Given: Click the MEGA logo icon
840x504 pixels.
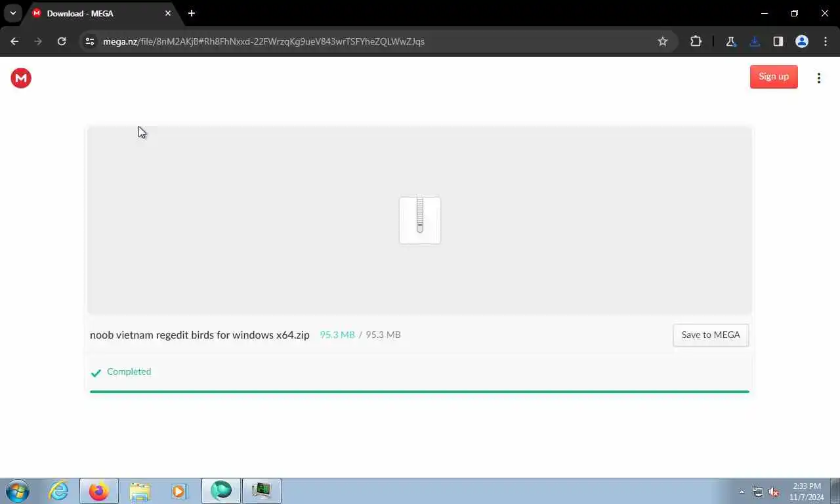Looking at the screenshot, I should [x=21, y=78].
